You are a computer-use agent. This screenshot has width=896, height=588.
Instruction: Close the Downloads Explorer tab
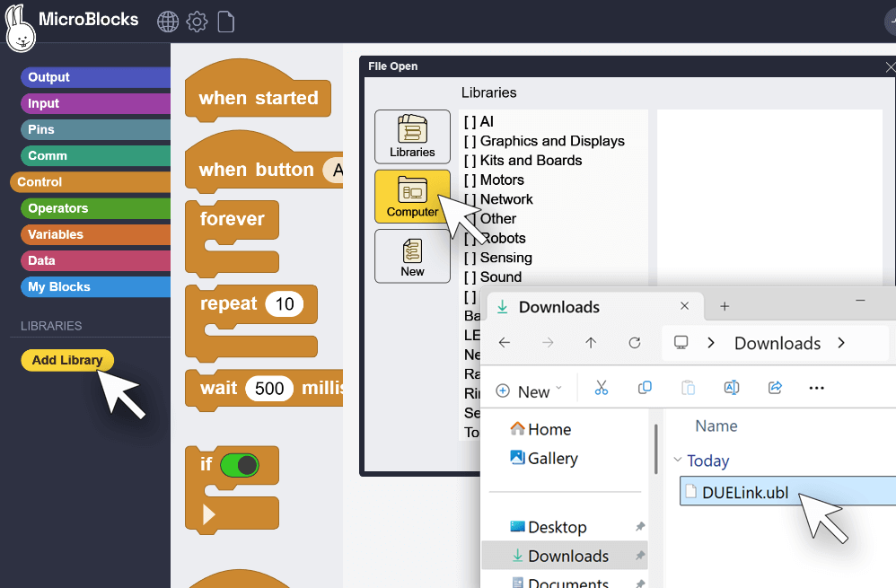click(x=685, y=306)
